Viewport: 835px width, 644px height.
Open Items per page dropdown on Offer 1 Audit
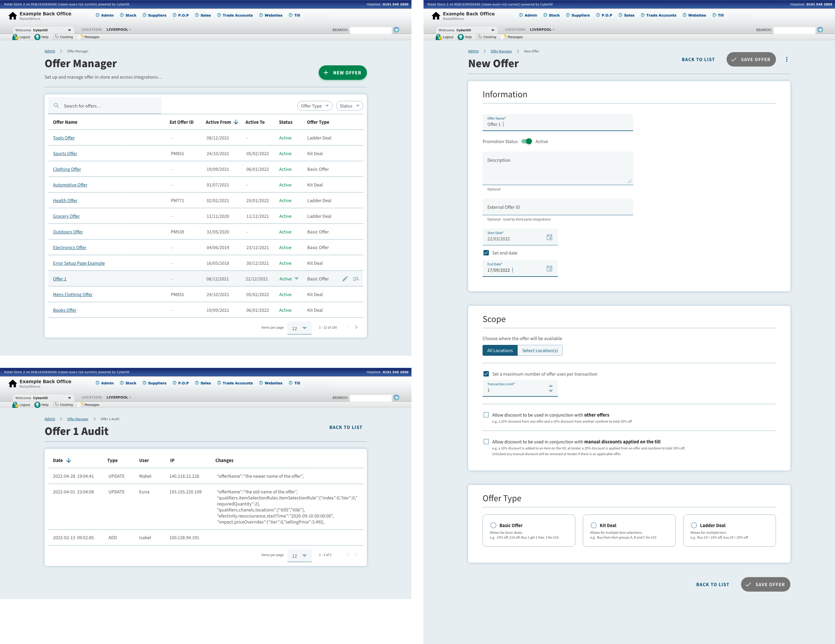coord(299,556)
